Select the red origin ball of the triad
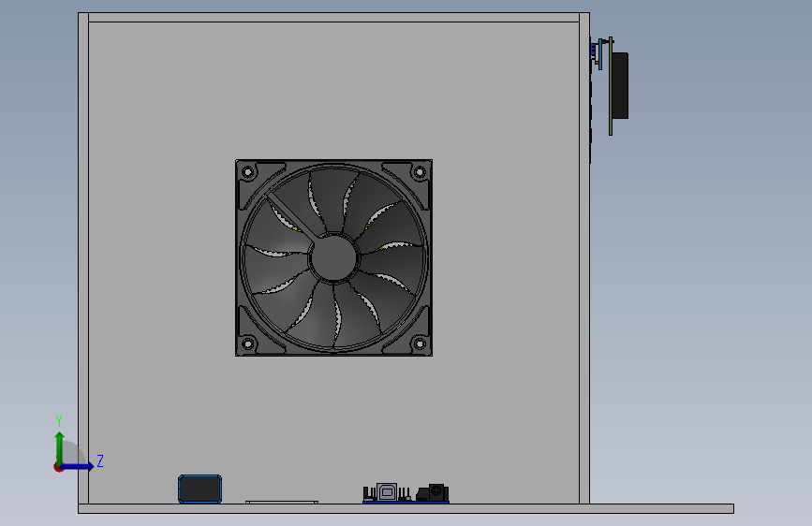 tap(58, 467)
